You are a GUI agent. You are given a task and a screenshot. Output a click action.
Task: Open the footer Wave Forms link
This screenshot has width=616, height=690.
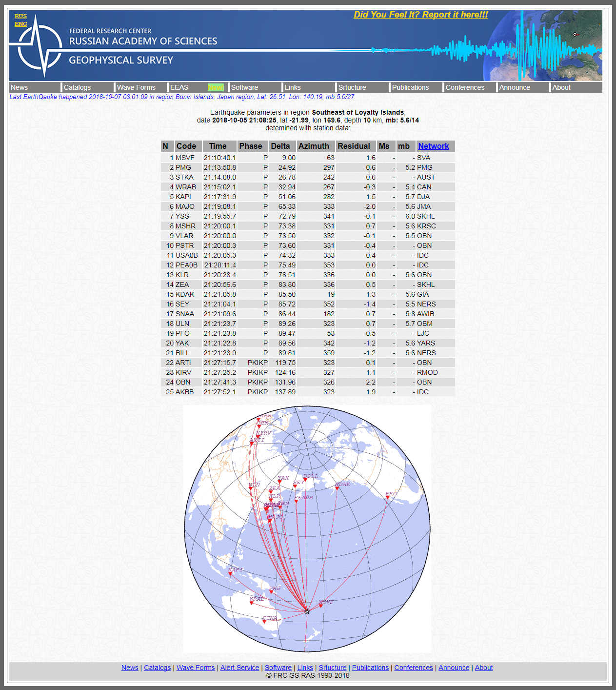coord(196,668)
